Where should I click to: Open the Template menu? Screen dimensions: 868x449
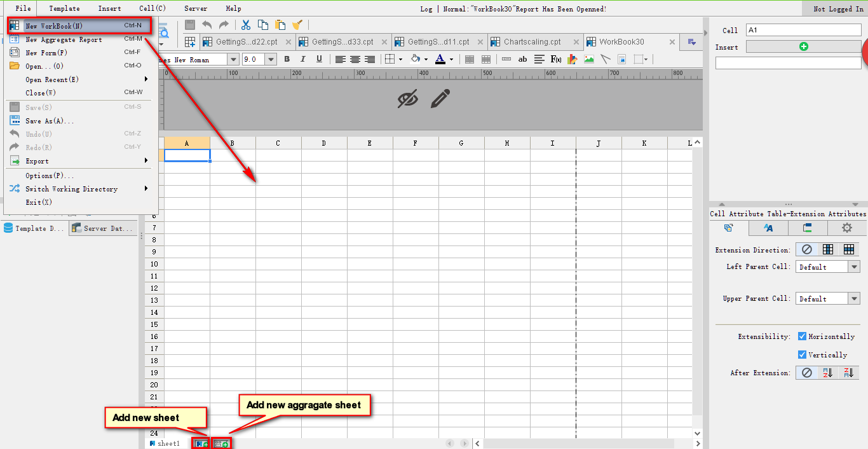(64, 8)
